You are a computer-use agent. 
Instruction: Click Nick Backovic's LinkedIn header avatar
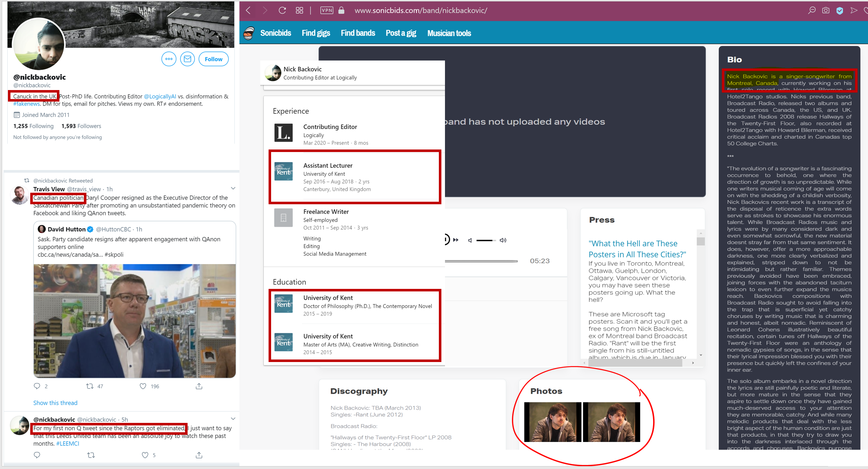click(x=273, y=73)
